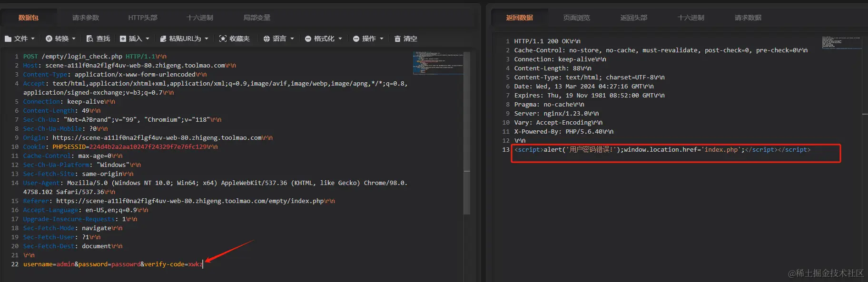This screenshot has height=282, width=868.
Task: Click the paste icon beside 粘贴URL为
Action: [163, 39]
